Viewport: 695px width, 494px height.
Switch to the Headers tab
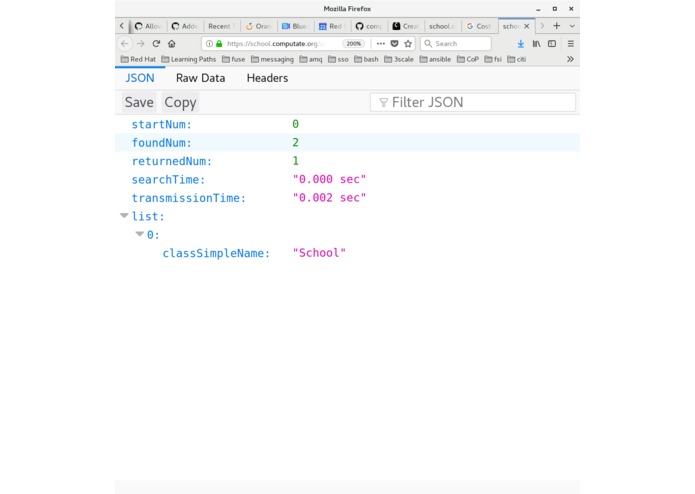267,78
